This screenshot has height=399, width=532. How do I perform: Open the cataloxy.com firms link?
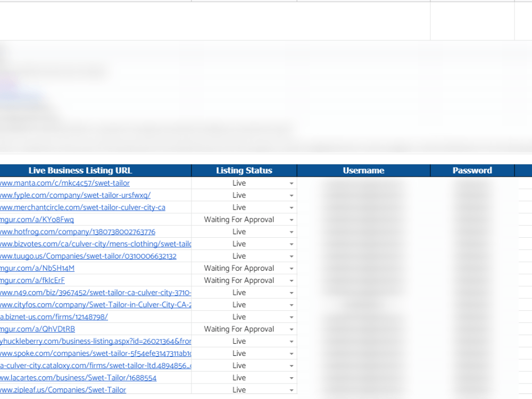(x=96, y=366)
